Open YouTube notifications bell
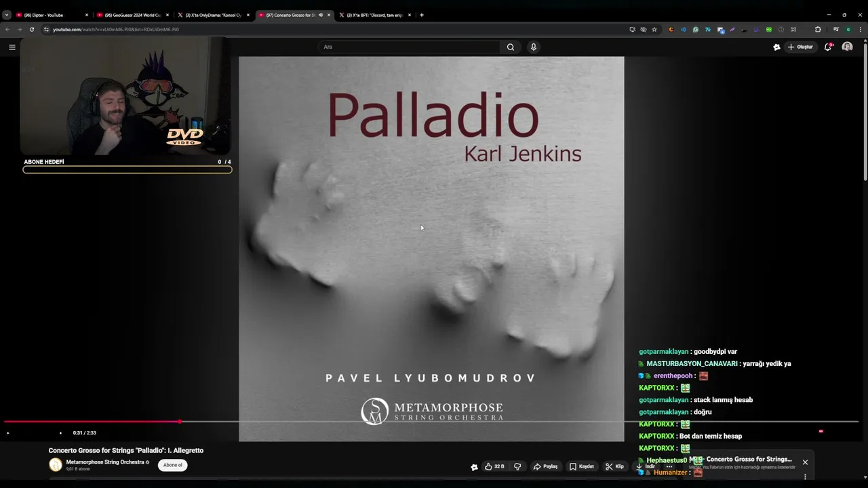Image resolution: width=868 pixels, height=488 pixels. coord(828,47)
